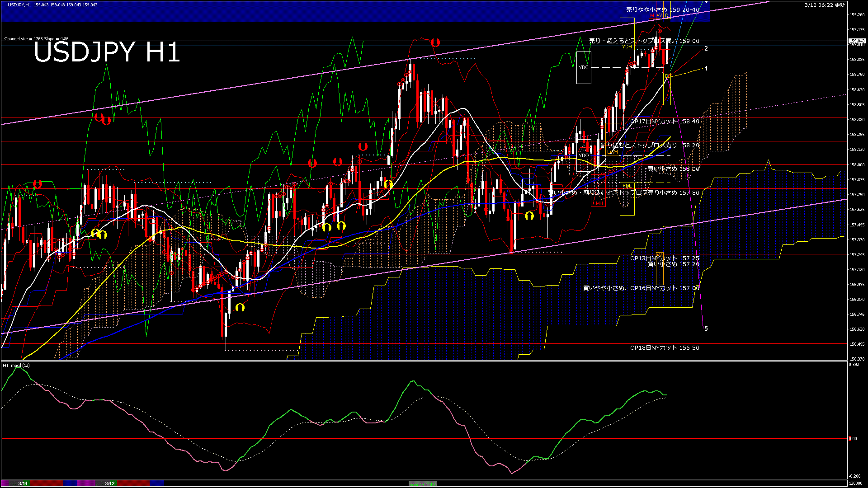Click the YDC yesterday-close box label
The width and height of the screenshot is (868, 488).
pyautogui.click(x=583, y=67)
